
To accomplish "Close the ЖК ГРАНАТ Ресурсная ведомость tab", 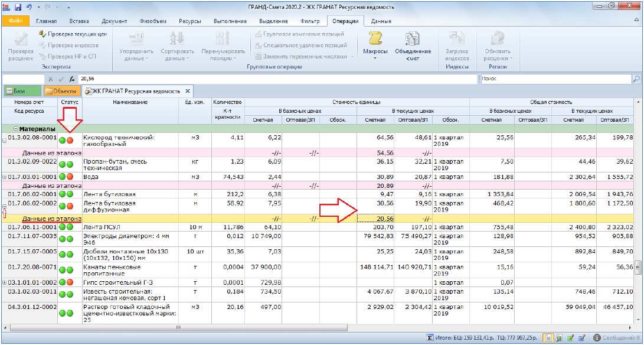I will 187,91.
